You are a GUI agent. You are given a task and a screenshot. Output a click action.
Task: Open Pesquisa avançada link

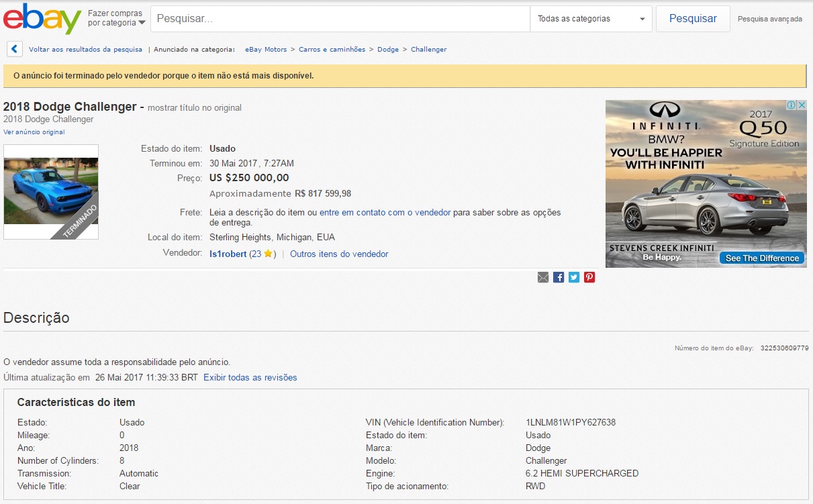pyautogui.click(x=769, y=19)
